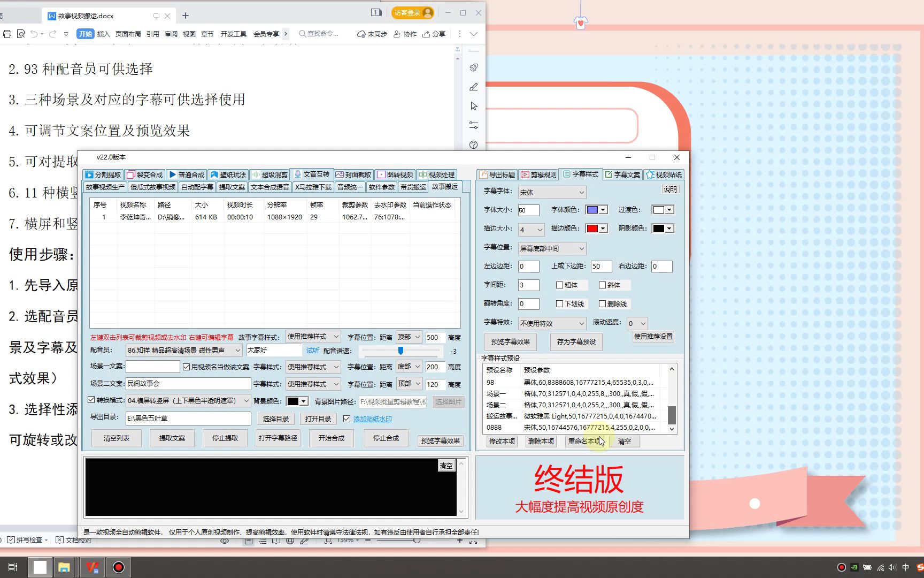Enable 用视频名当做该文案 checkbox
924x578 pixels.
click(186, 367)
